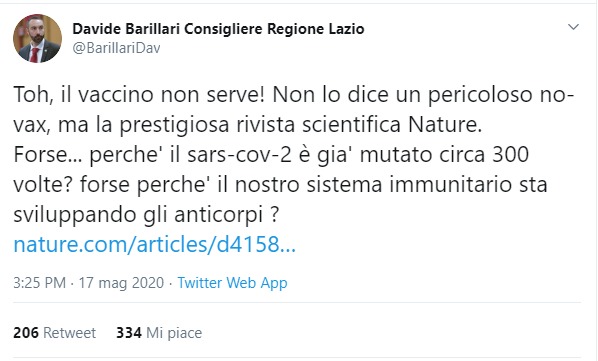The width and height of the screenshot is (598, 361).
Task: Click Davide Barillari's profile photo
Action: [37, 39]
